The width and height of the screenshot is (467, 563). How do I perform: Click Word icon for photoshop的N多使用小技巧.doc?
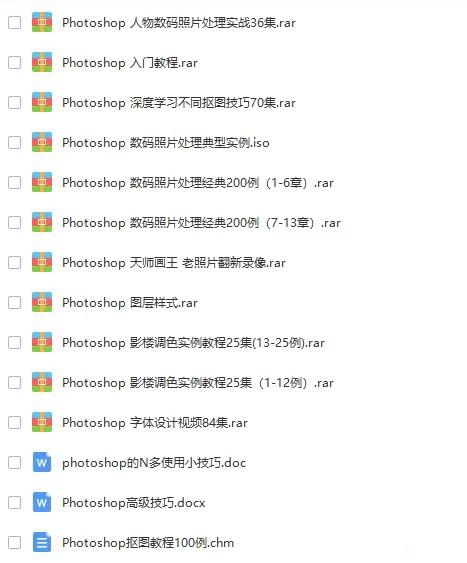(42, 462)
